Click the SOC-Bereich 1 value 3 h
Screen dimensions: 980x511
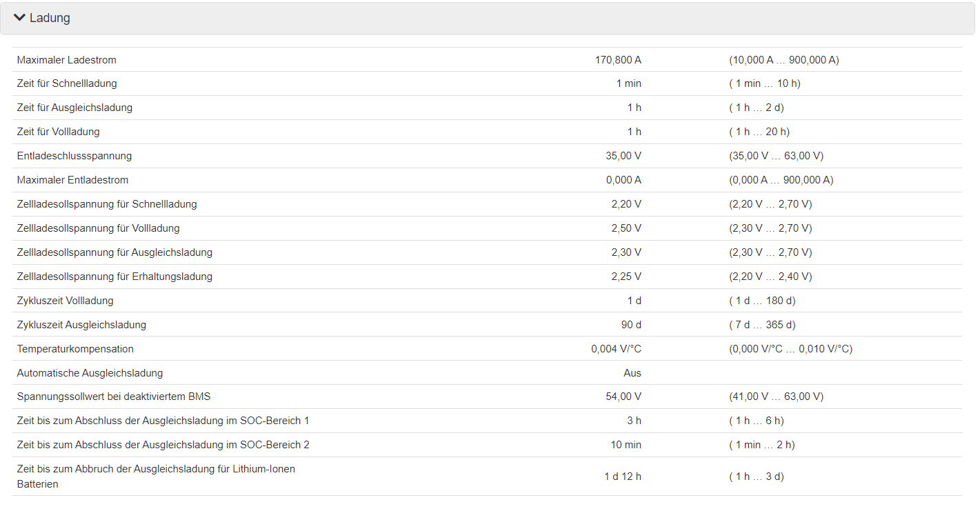tap(634, 421)
